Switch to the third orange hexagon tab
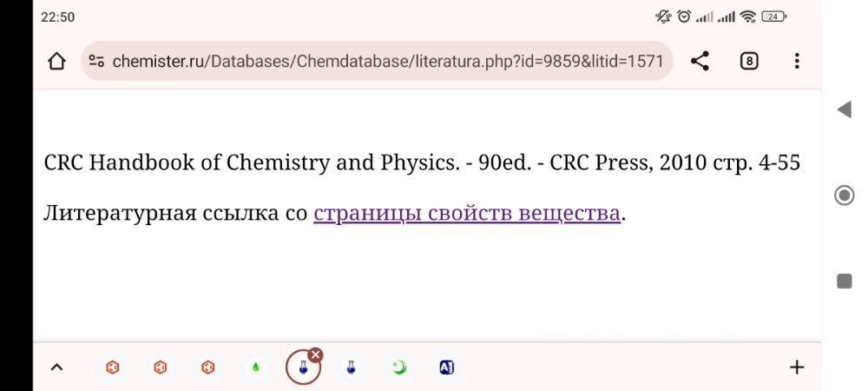 (x=207, y=368)
